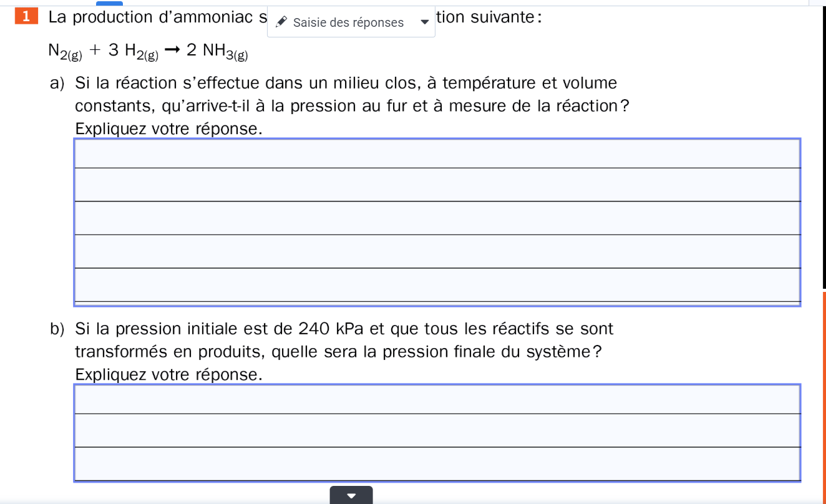Select the Saisie des réponses mode label
The height and width of the screenshot is (504, 826).
(348, 22)
